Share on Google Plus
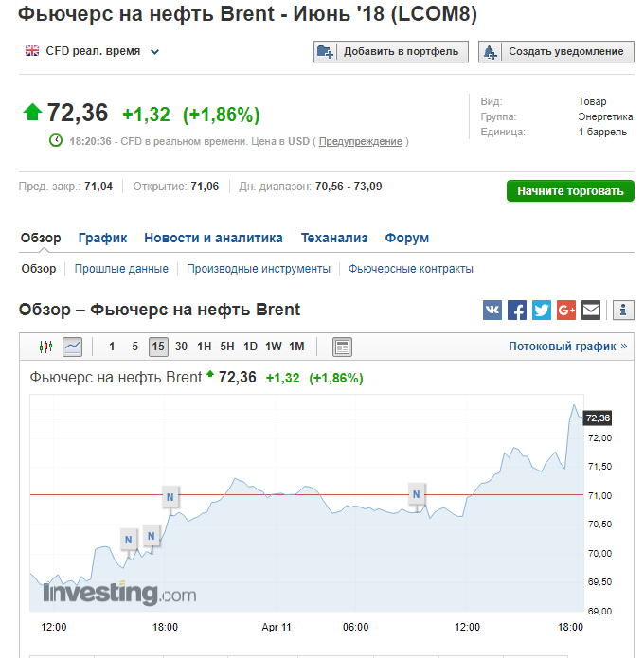644x658 pixels. 566,310
